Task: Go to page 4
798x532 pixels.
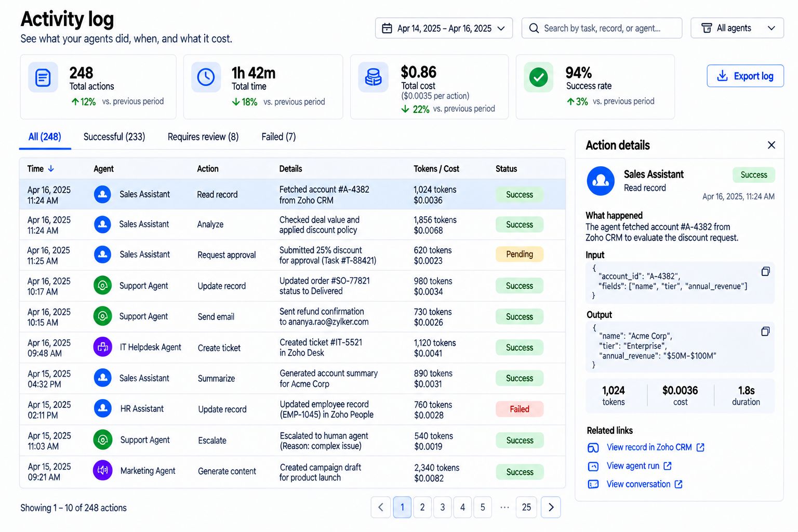Action: coord(462,508)
